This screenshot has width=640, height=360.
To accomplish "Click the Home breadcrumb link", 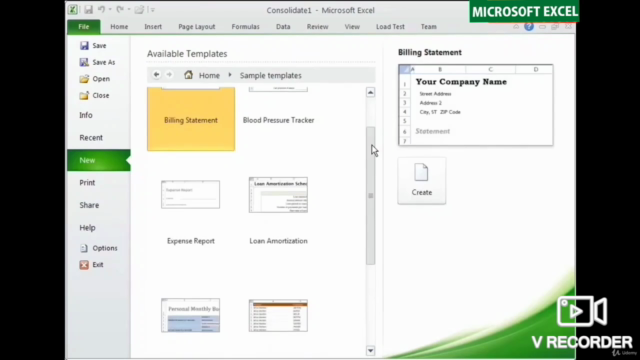I will click(209, 76).
